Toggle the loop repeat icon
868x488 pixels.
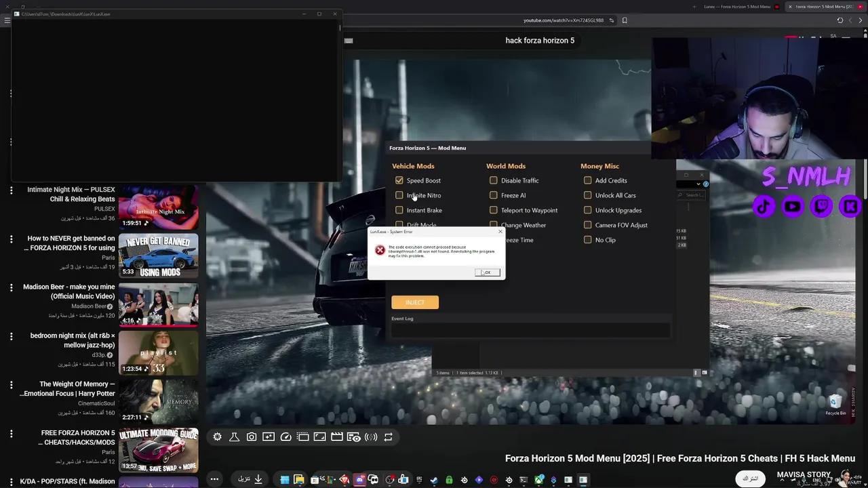click(388, 437)
